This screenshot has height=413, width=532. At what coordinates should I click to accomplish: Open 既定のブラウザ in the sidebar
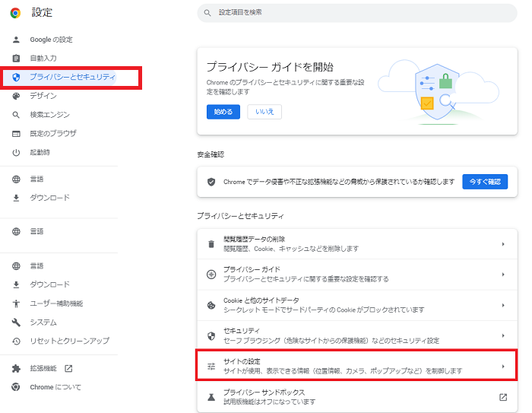[x=53, y=134]
